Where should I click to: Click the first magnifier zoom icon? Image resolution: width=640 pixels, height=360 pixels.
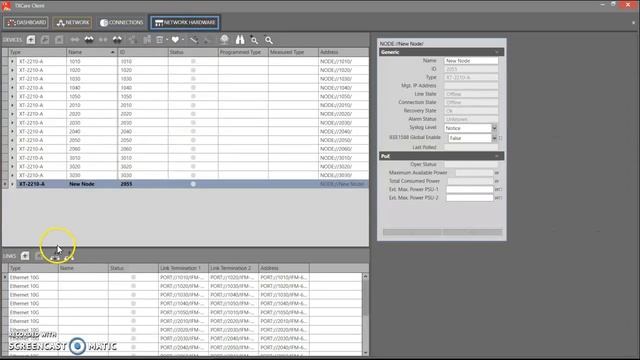[x=254, y=40]
